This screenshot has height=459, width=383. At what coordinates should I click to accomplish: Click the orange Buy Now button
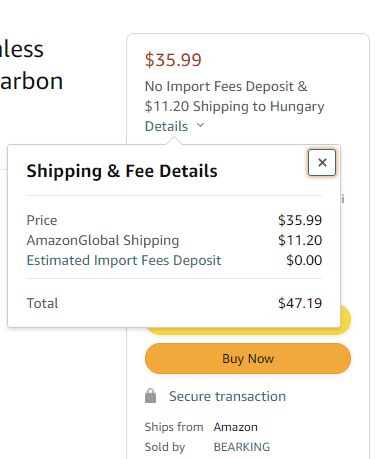point(248,359)
